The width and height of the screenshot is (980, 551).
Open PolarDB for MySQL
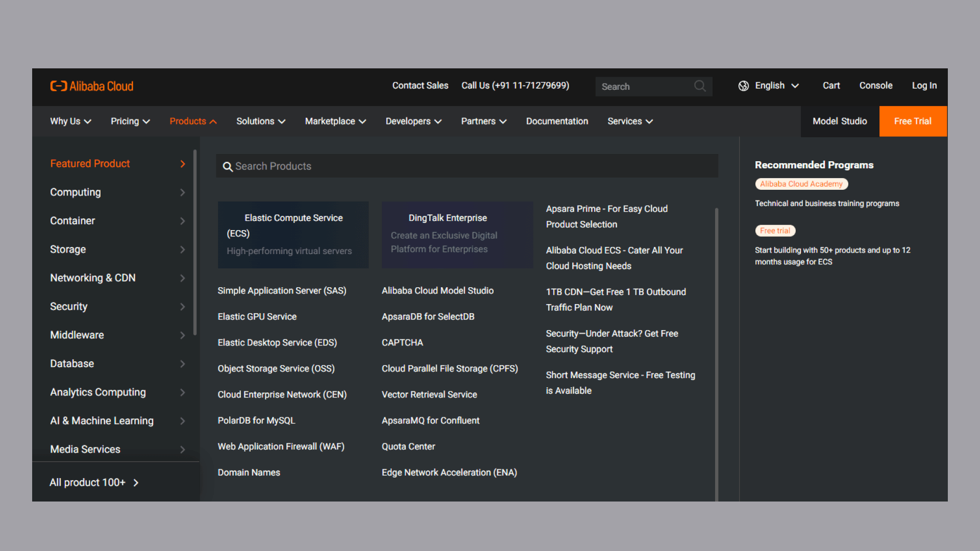[256, 421]
